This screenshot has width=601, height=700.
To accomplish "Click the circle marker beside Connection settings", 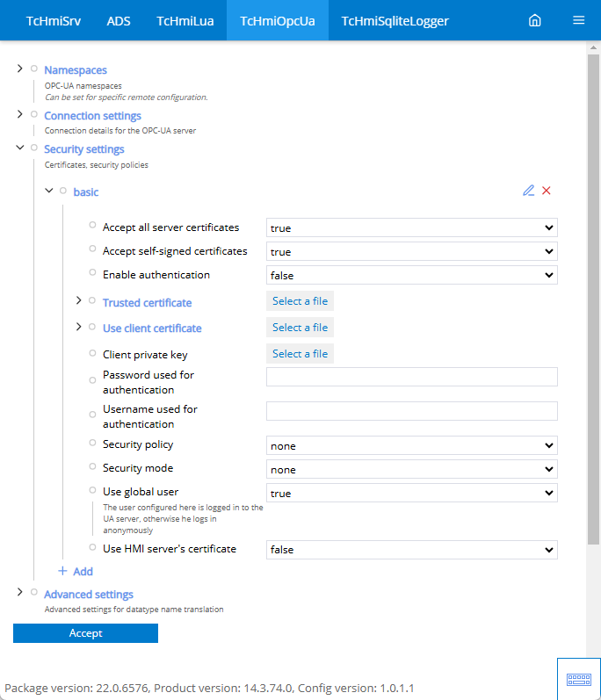I will [34, 114].
